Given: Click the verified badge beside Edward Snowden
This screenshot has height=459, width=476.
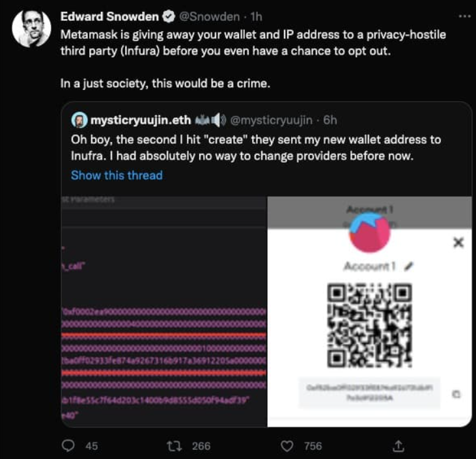Looking at the screenshot, I should tap(167, 17).
